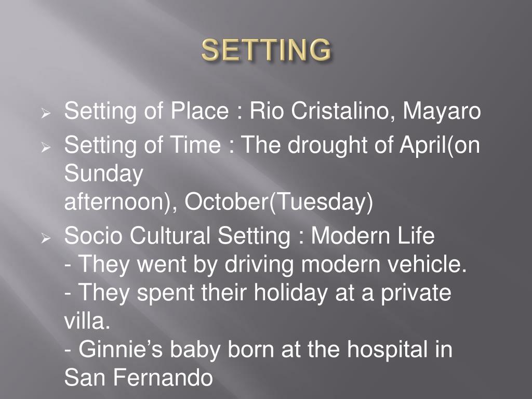Click the line about spending holiday at private
Viewport: 532px width, 399px height.
tap(258, 292)
